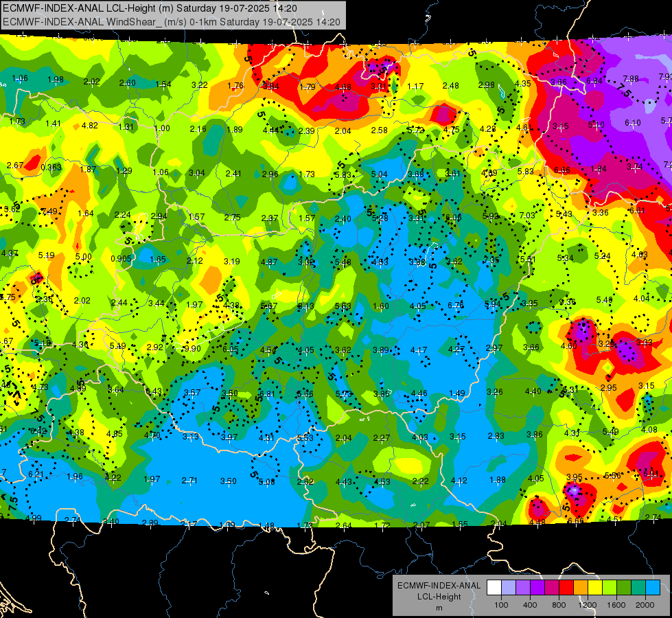Click the wind shear value 7.03
The height and width of the screenshot is (618, 672).
(x=527, y=215)
